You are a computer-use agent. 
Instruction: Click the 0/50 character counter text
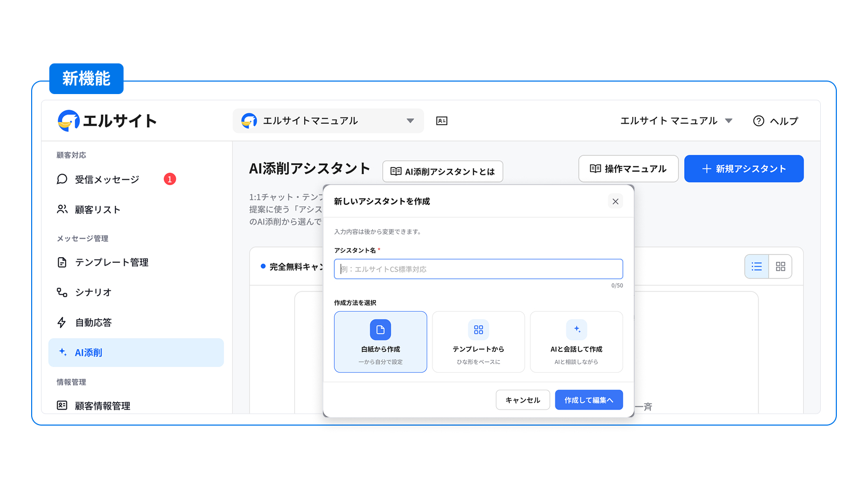(x=617, y=285)
